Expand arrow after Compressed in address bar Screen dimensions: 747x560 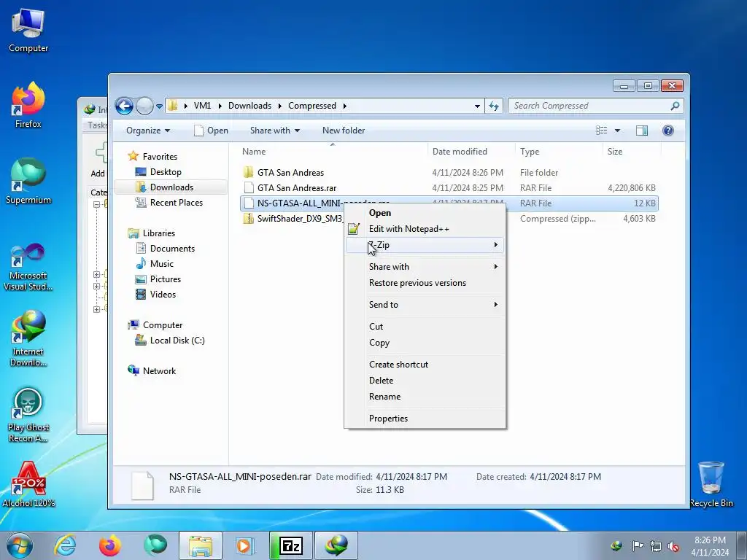click(x=344, y=106)
